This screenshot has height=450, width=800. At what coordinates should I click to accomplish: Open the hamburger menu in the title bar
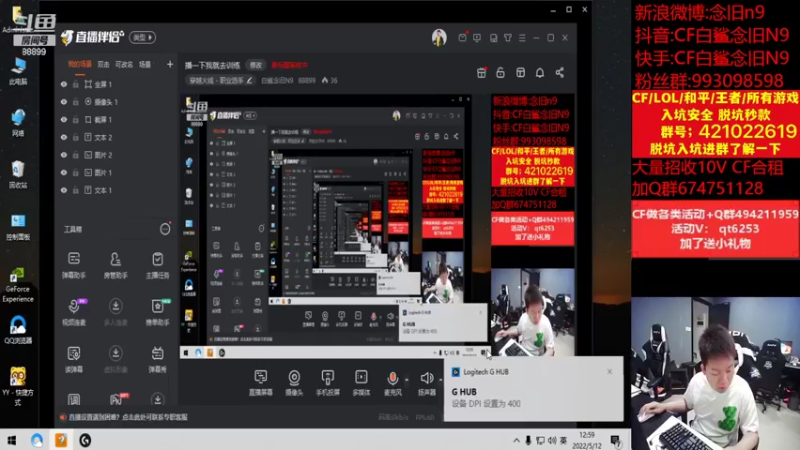click(x=521, y=38)
